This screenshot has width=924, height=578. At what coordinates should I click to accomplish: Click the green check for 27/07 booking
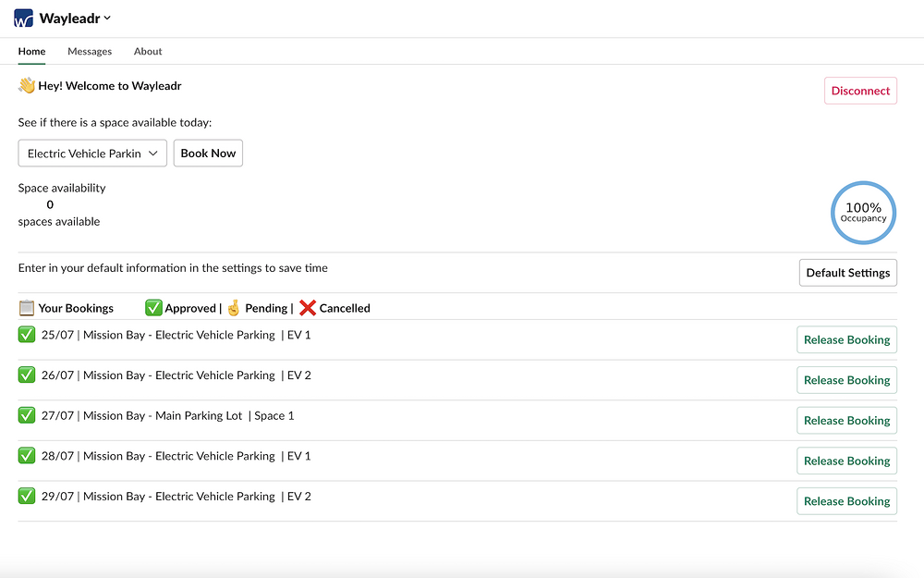27,415
